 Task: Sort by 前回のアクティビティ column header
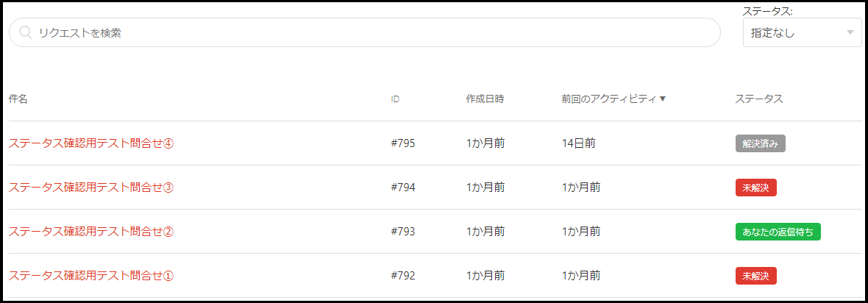(608, 99)
